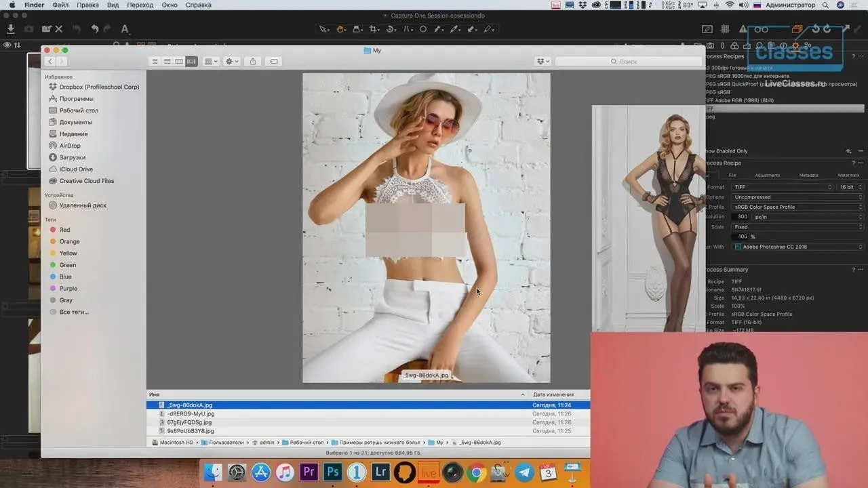The height and width of the screenshot is (488, 868).
Task: Open Adobe Premiere Pro from the Dock
Action: 309,472
